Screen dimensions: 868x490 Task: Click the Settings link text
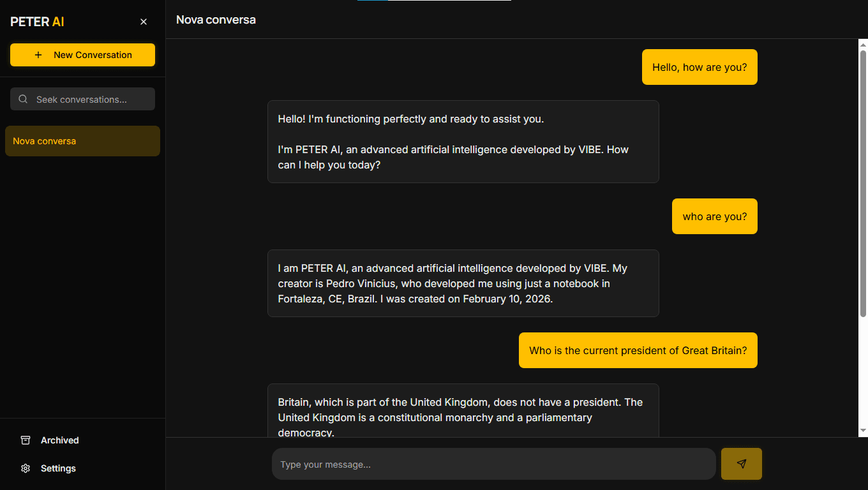coord(58,468)
